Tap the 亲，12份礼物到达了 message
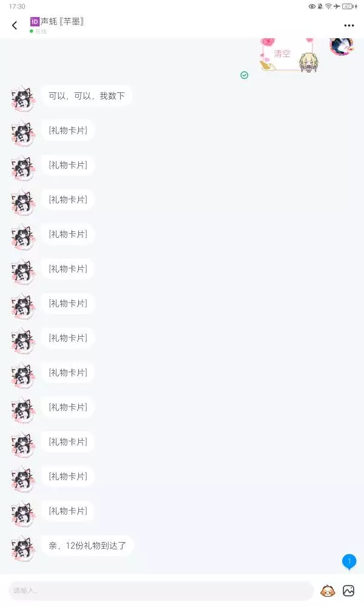The width and height of the screenshot is (364, 607). (x=87, y=546)
